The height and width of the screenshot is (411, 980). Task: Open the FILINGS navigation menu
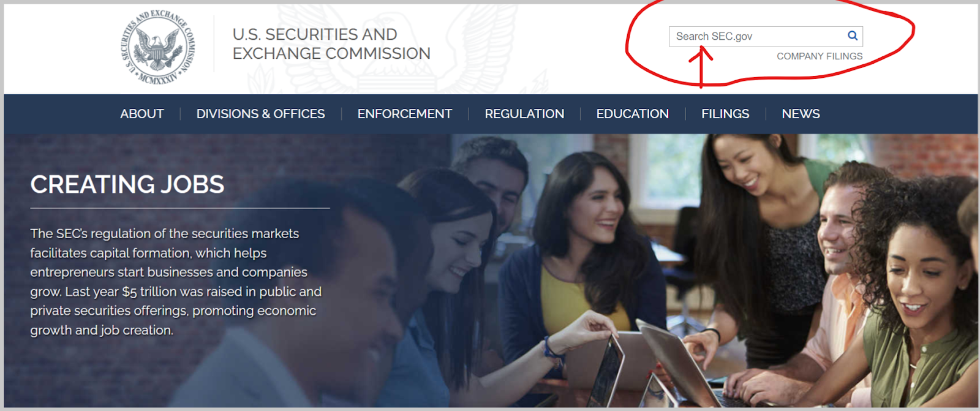(x=725, y=114)
